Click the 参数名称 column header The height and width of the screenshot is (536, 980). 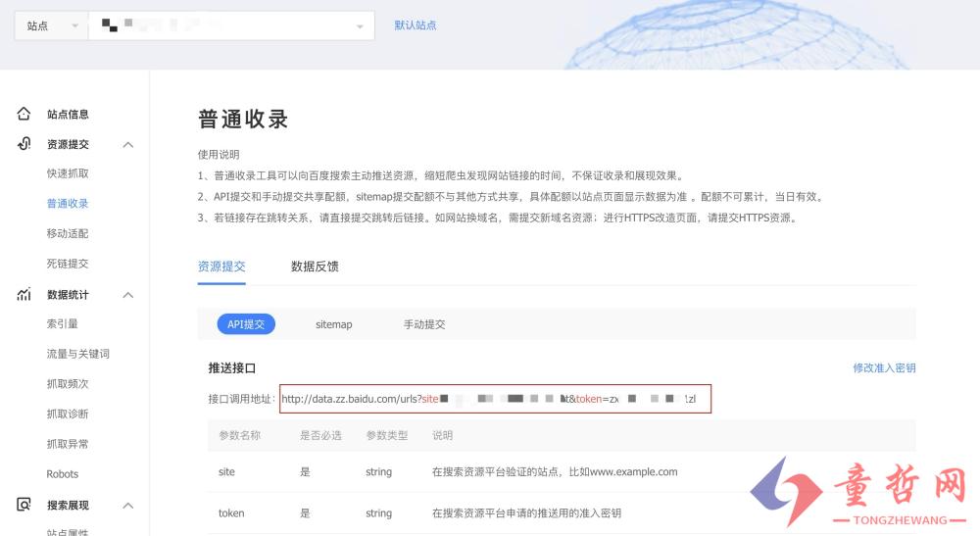click(x=239, y=435)
